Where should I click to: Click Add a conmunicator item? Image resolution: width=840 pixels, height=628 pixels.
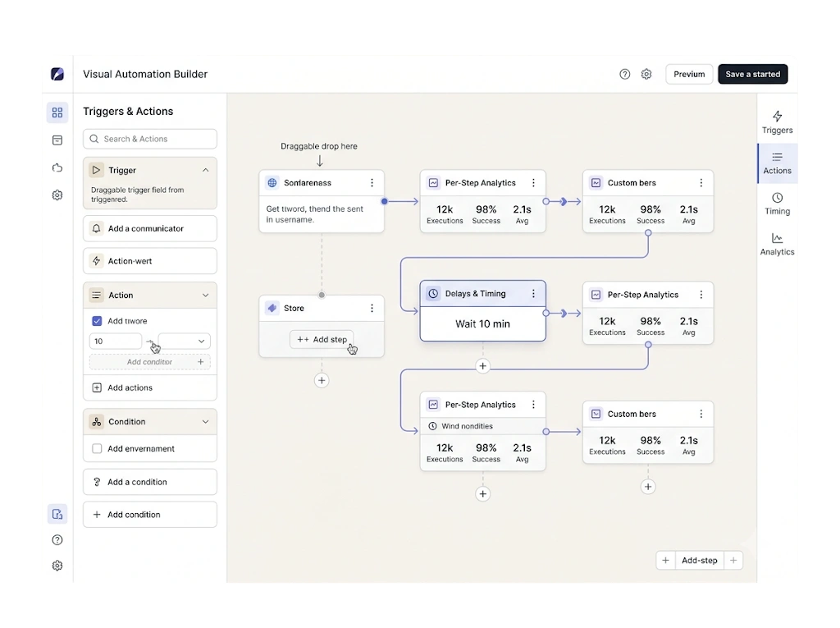click(x=150, y=228)
